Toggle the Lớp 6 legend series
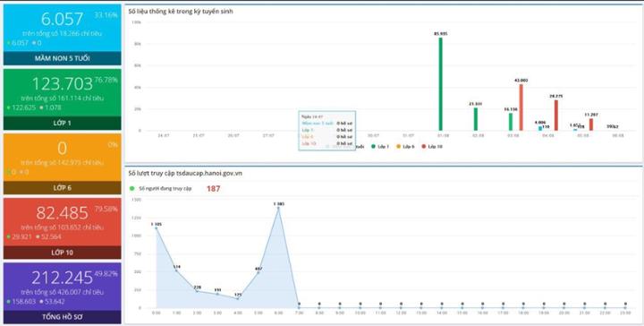Screen dimensions: 644x326 (x=405, y=146)
